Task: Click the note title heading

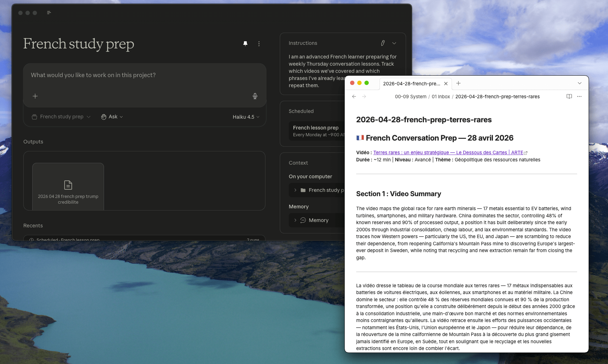Action: coord(424,120)
